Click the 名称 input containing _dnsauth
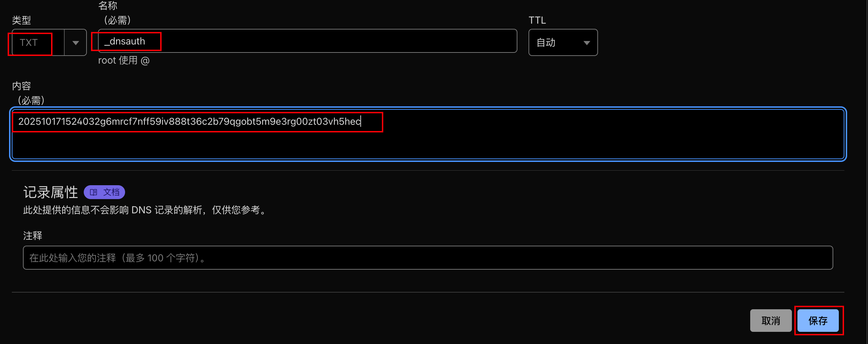This screenshot has width=868, height=344. [x=306, y=41]
